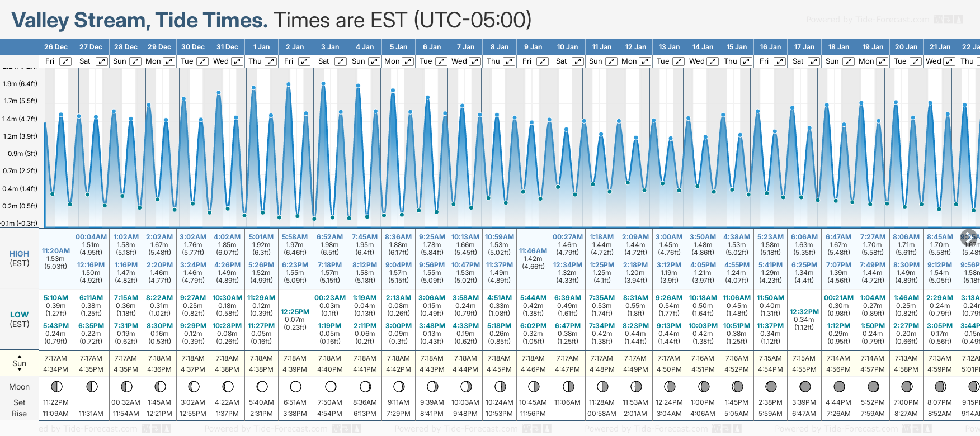Click the moon phase icon for 26 Dec

point(56,386)
